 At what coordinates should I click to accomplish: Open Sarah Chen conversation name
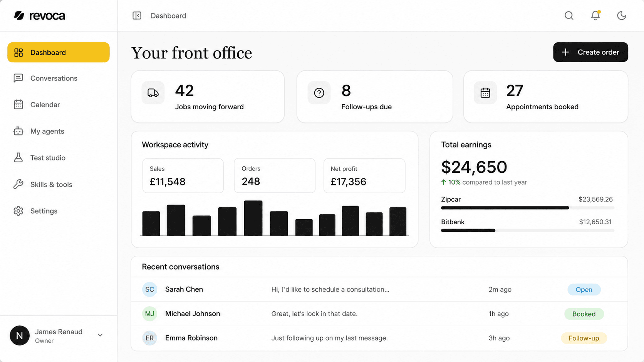click(184, 289)
